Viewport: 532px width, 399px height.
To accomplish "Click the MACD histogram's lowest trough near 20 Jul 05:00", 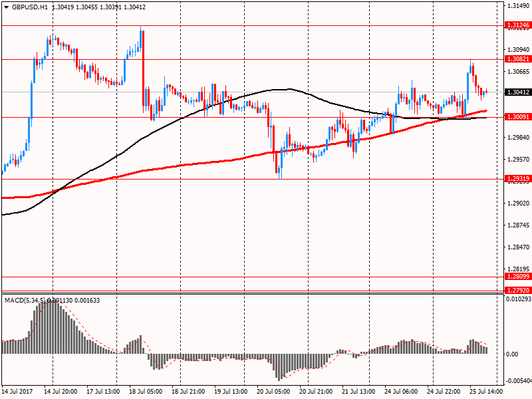I will click(279, 368).
